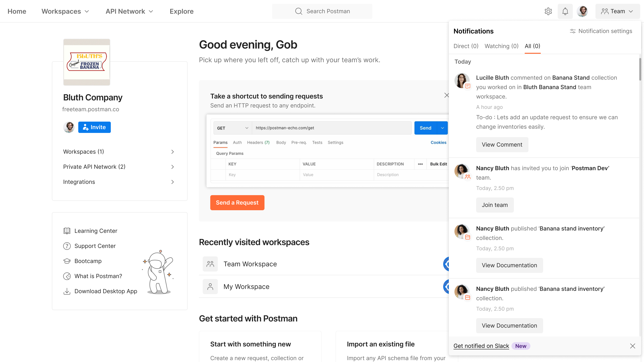Screen dimensions: 644x362
Task: Click the Download Desktop App icon
Action: click(x=67, y=291)
